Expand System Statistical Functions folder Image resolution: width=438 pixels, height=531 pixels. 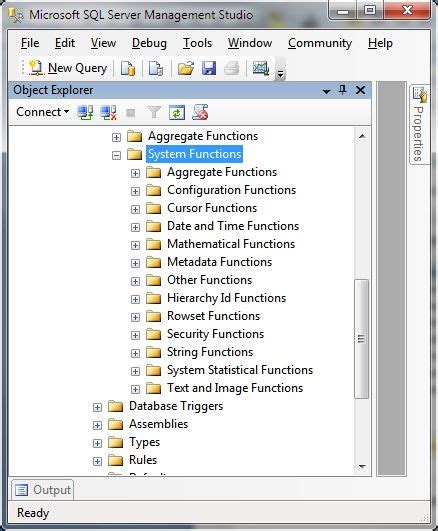[135, 371]
